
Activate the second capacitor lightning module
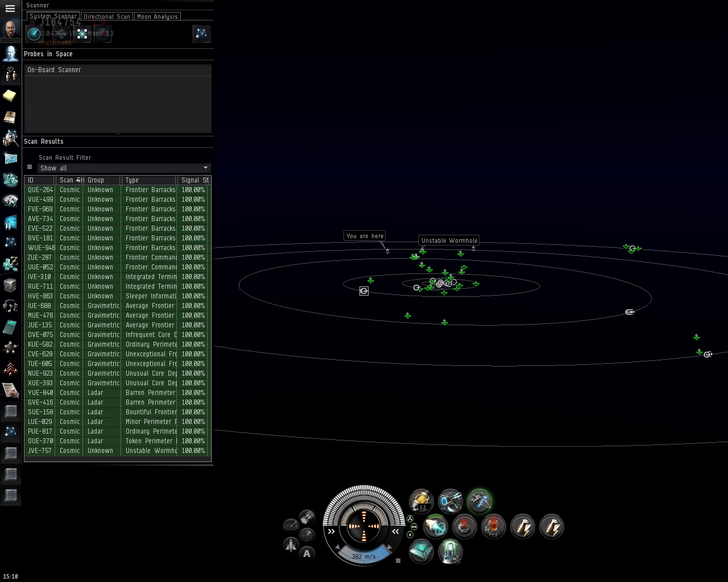pos(552,526)
